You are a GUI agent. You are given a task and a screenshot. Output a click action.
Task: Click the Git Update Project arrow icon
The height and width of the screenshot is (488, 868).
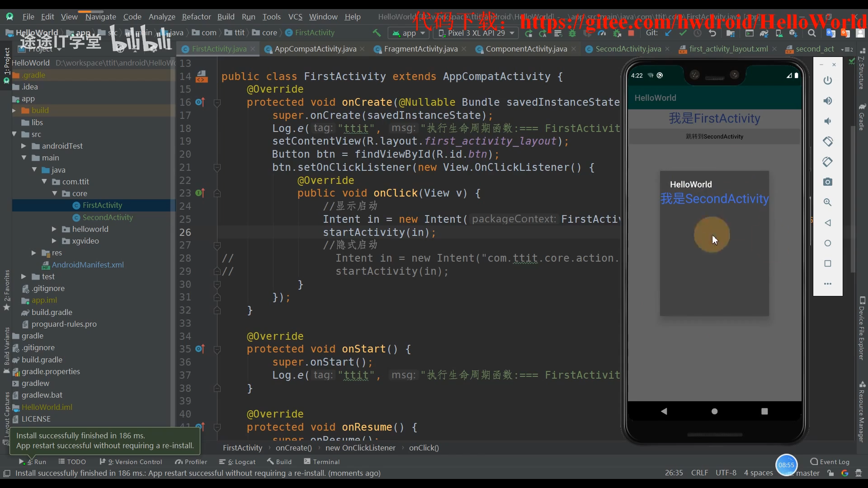tap(668, 33)
